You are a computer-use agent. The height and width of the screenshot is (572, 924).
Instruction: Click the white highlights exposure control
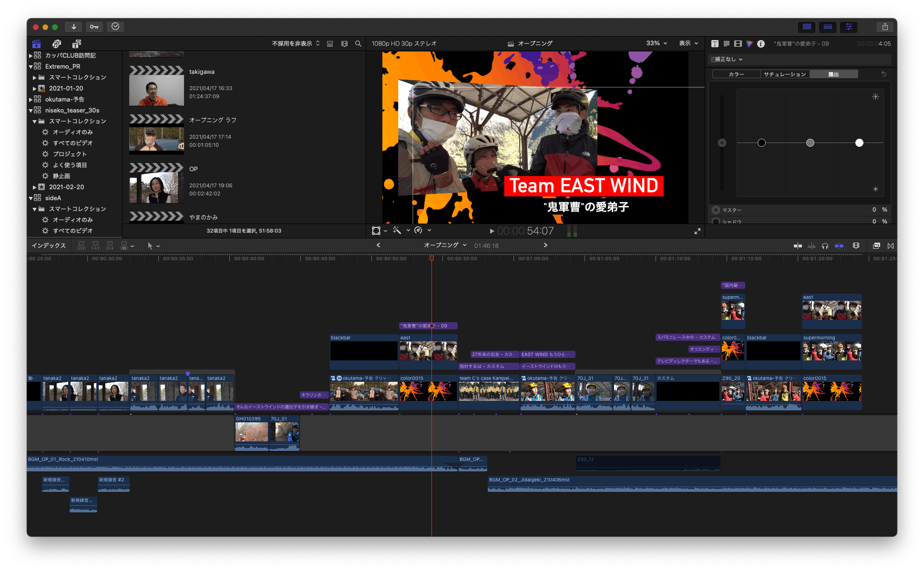pyautogui.click(x=859, y=143)
